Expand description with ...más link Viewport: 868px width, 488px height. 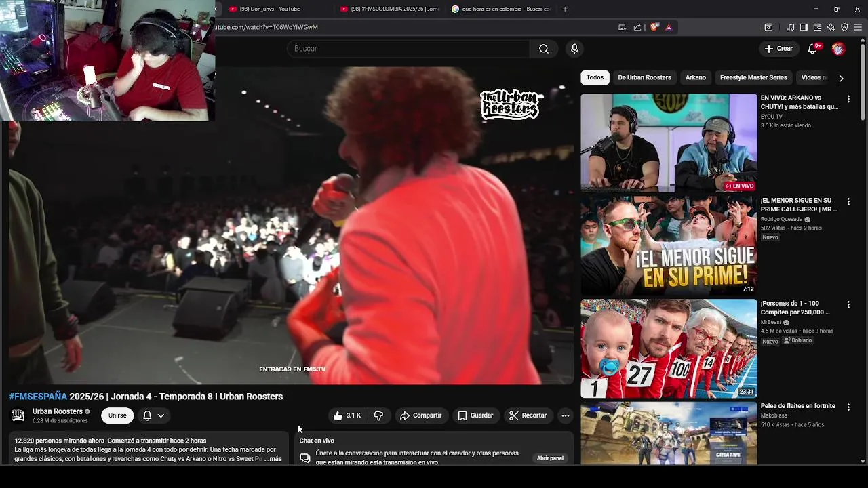pyautogui.click(x=272, y=459)
